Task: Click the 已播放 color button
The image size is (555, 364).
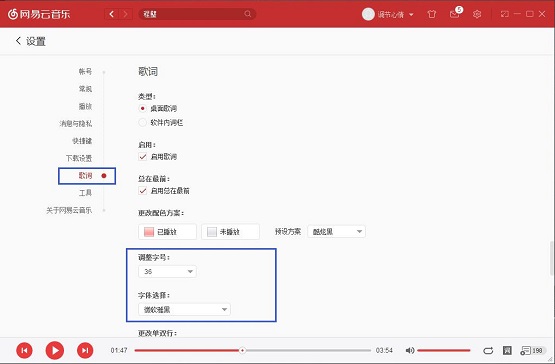Action: click(167, 232)
